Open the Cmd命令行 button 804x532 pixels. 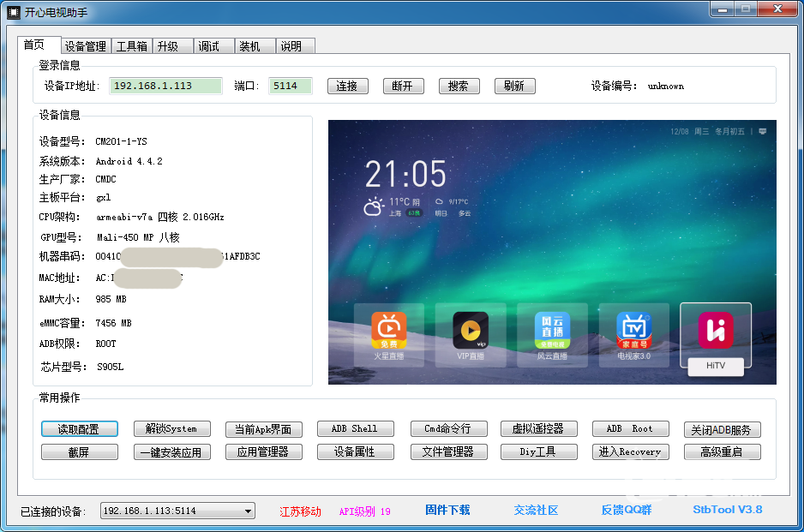click(x=448, y=428)
